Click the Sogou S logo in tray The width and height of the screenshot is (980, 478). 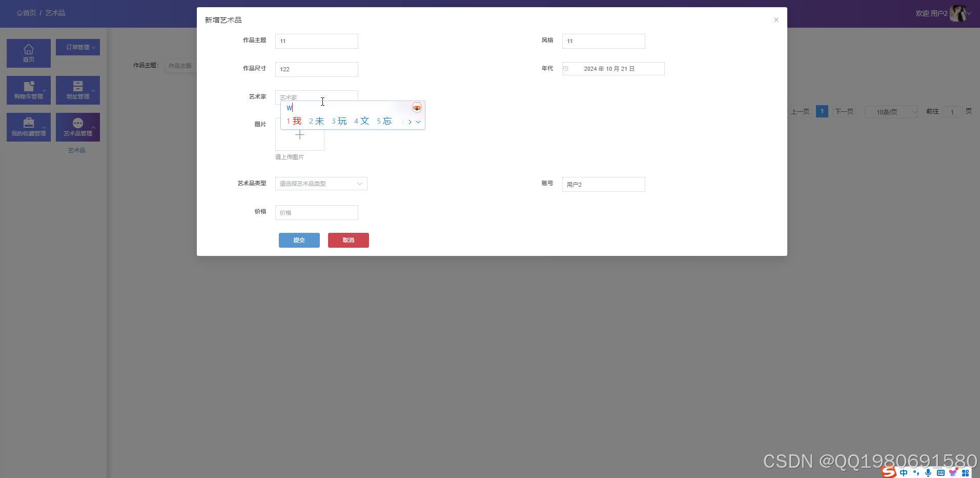[x=889, y=472]
